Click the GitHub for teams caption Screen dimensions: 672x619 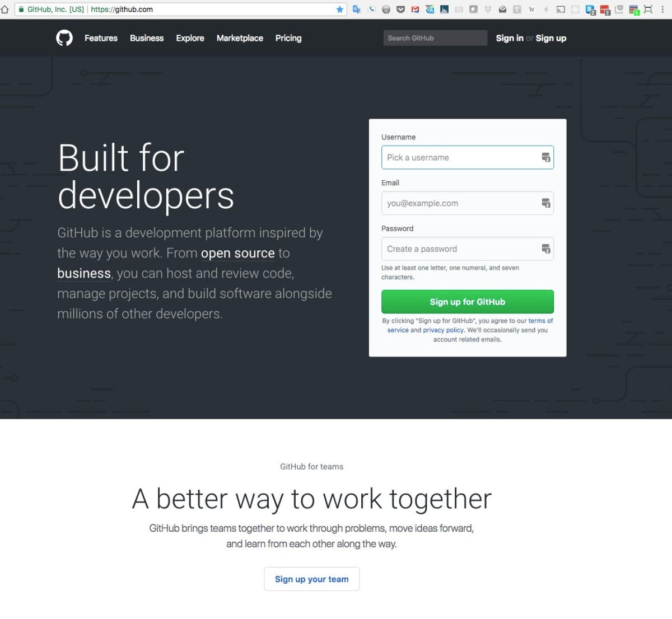[x=312, y=467]
